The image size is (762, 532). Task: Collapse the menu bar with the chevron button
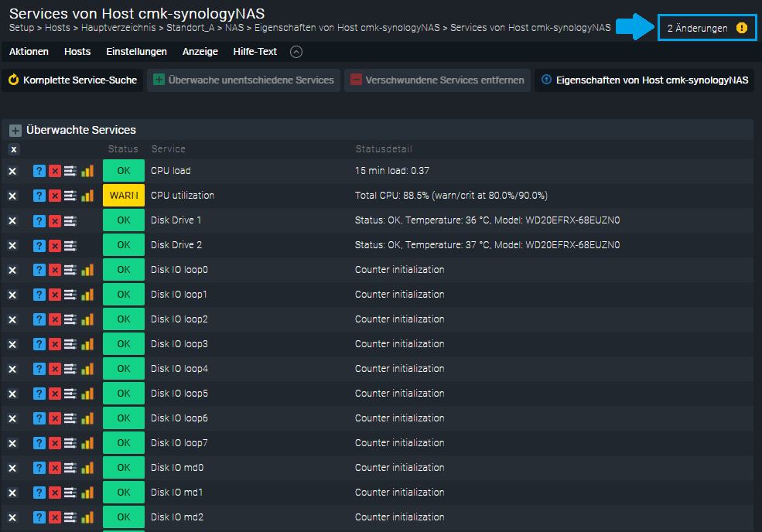point(296,52)
